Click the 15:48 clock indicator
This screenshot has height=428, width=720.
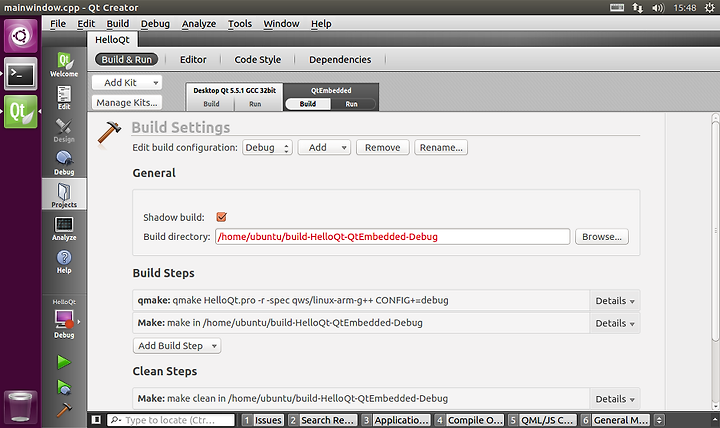(x=685, y=7)
